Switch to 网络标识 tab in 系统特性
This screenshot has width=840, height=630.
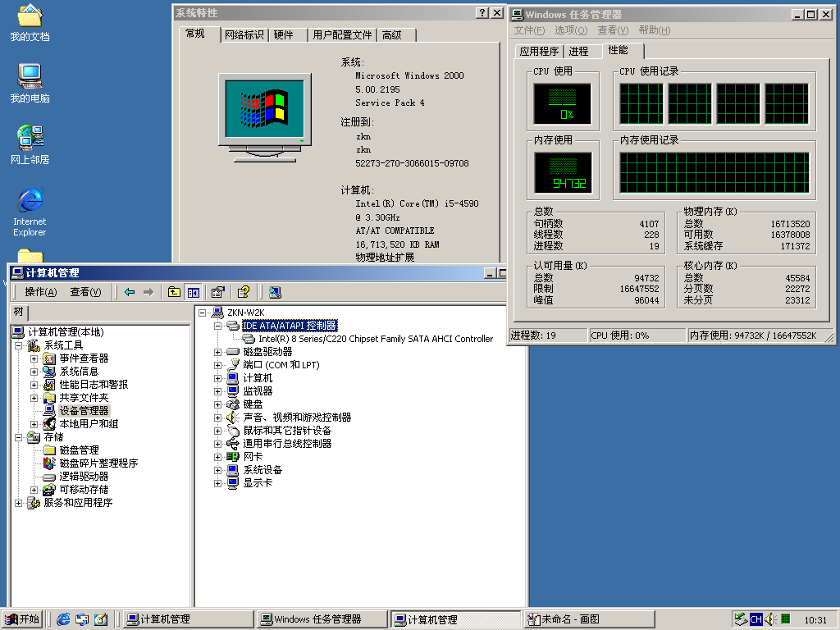click(244, 34)
